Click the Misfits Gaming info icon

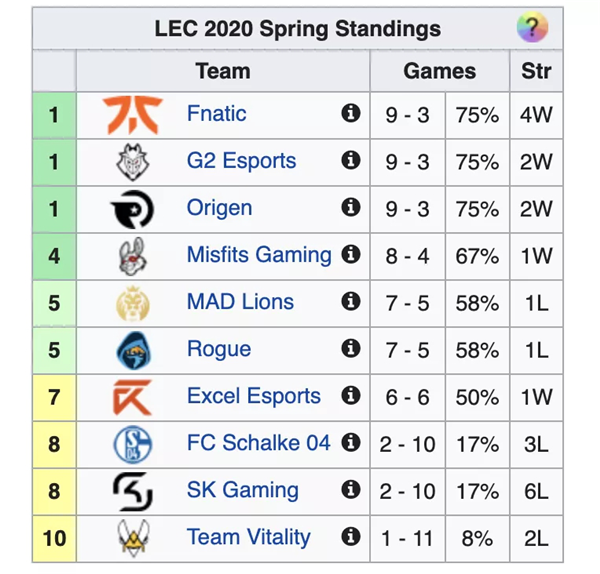click(x=351, y=254)
